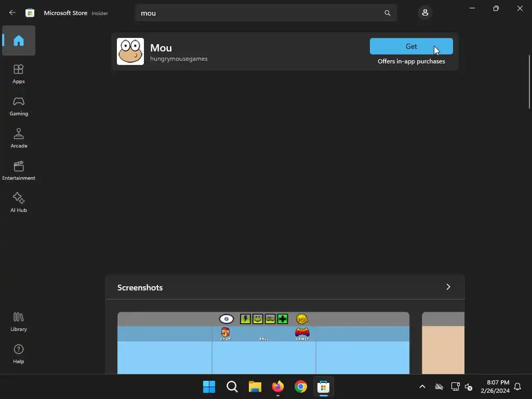Click the hungrymousegames publisher link

coord(179,59)
